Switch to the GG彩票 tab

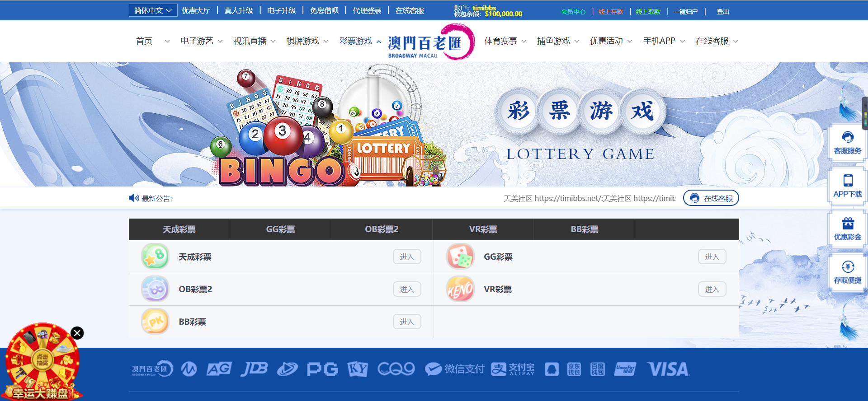(x=280, y=229)
